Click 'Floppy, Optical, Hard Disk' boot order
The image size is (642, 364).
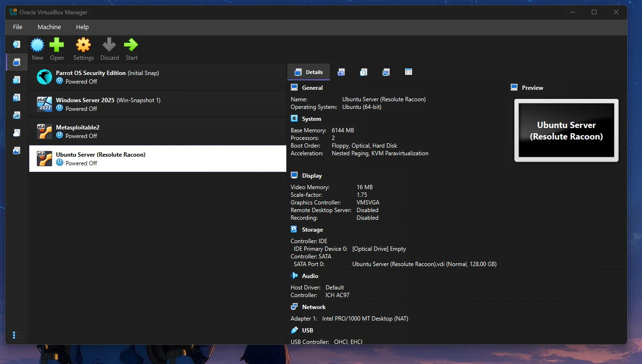[364, 146]
